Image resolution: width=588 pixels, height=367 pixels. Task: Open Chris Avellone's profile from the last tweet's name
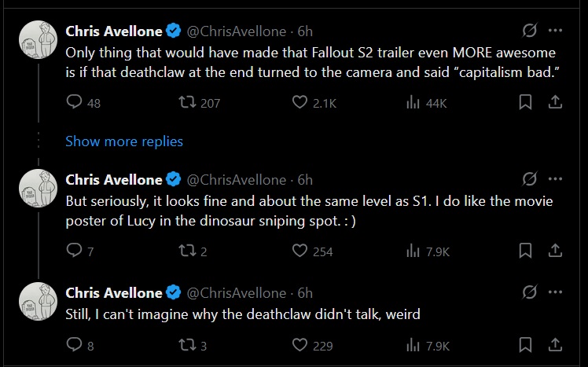click(x=114, y=292)
